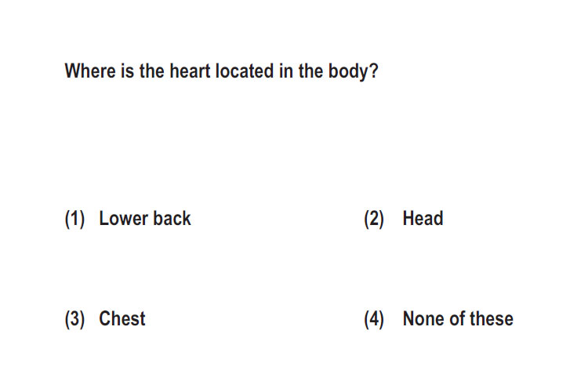
Task: Click the word "Where" starting the question
Action: tap(90, 71)
